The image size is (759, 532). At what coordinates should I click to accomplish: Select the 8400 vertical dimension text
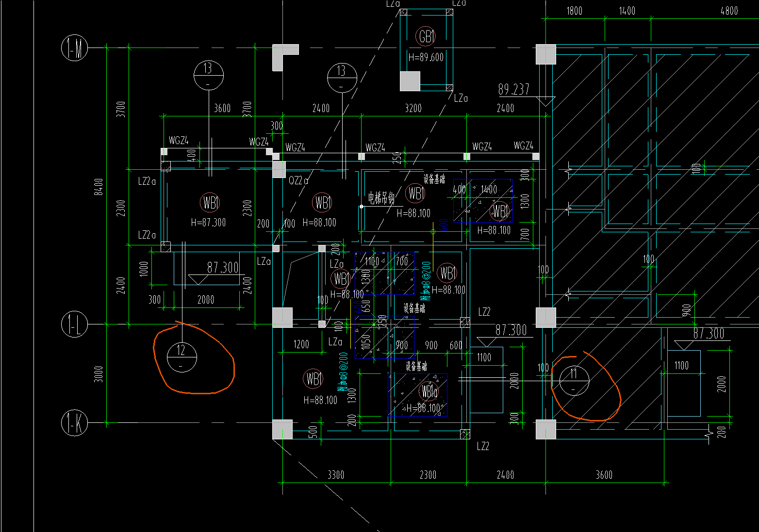tap(99, 187)
